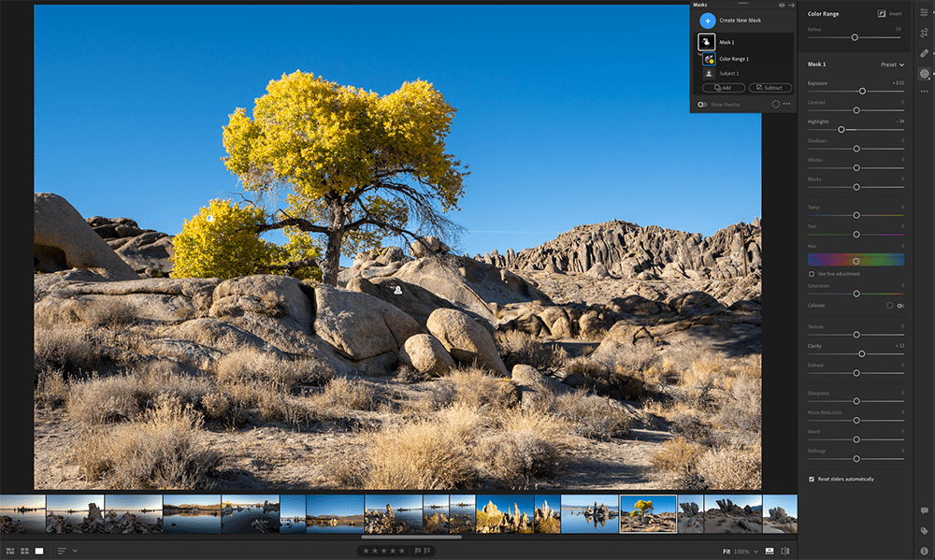This screenshot has width=935, height=560.
Task: Open the zoom level dropdown showing 100%
Action: click(x=748, y=552)
